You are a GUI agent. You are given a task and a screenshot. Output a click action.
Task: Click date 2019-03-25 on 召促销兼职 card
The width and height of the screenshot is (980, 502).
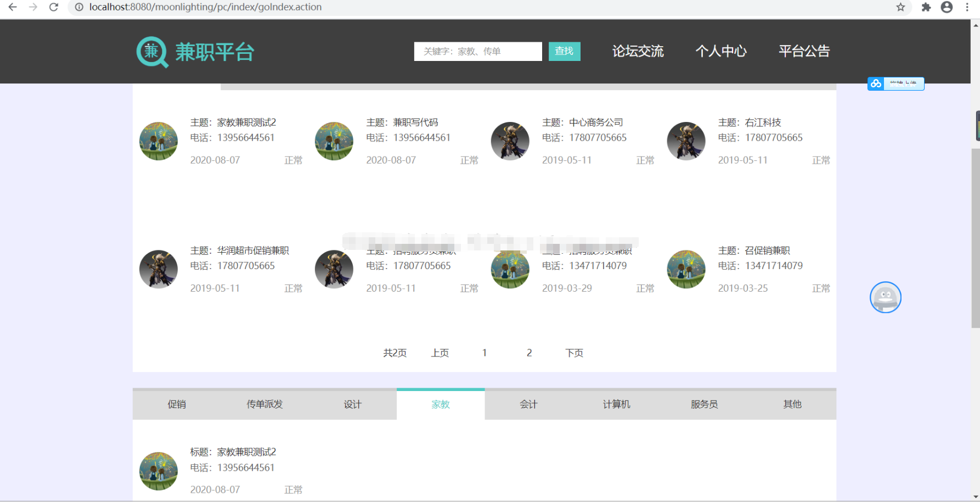(x=743, y=288)
